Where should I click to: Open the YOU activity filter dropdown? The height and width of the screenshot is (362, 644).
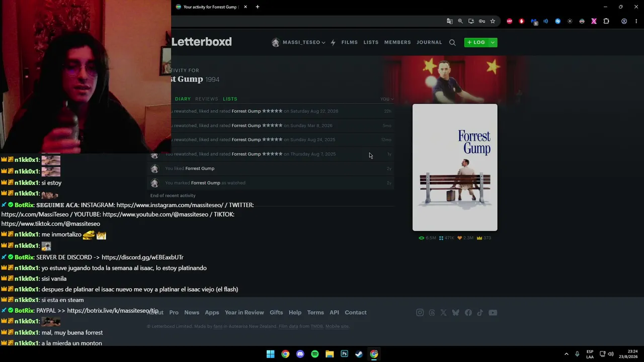pyautogui.click(x=387, y=99)
